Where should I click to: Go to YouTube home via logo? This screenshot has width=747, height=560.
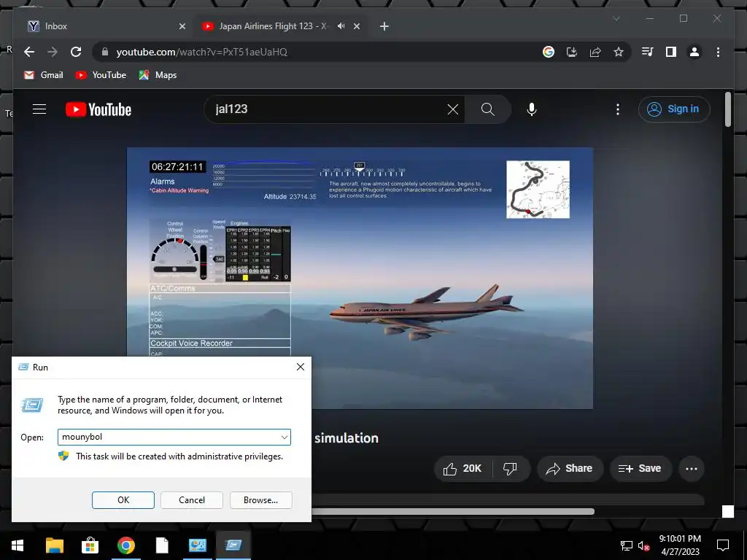(98, 109)
